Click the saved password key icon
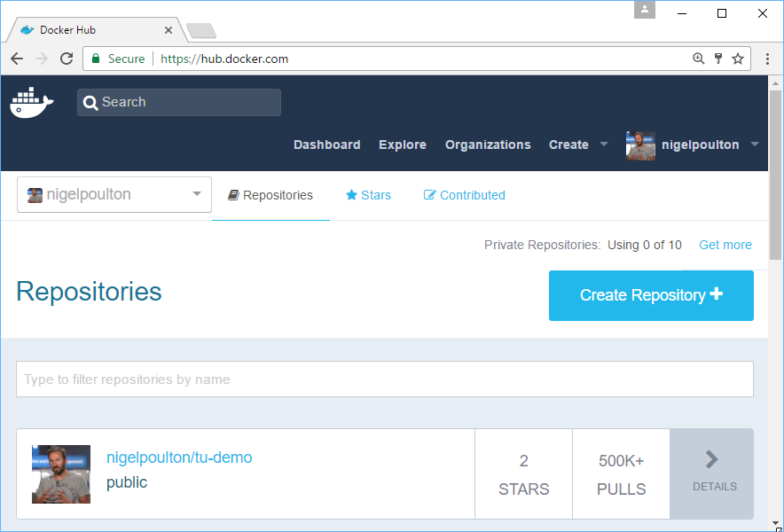The width and height of the screenshot is (784, 532). [x=718, y=59]
